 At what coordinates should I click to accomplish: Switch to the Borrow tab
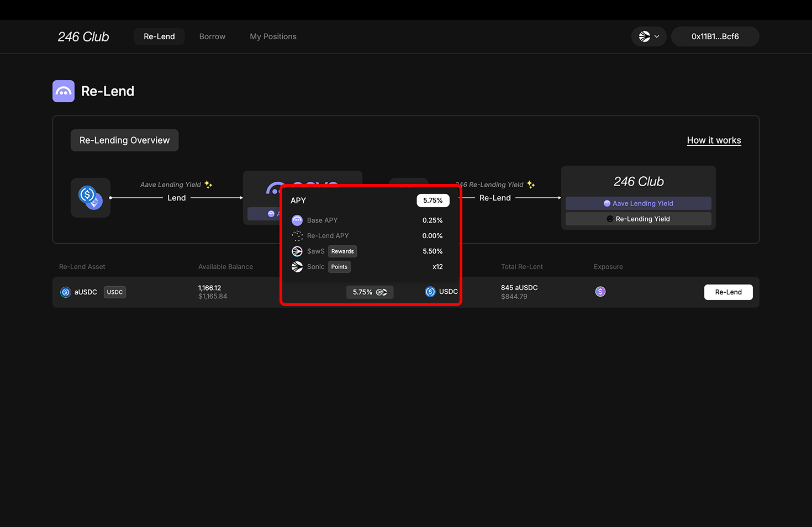point(212,36)
